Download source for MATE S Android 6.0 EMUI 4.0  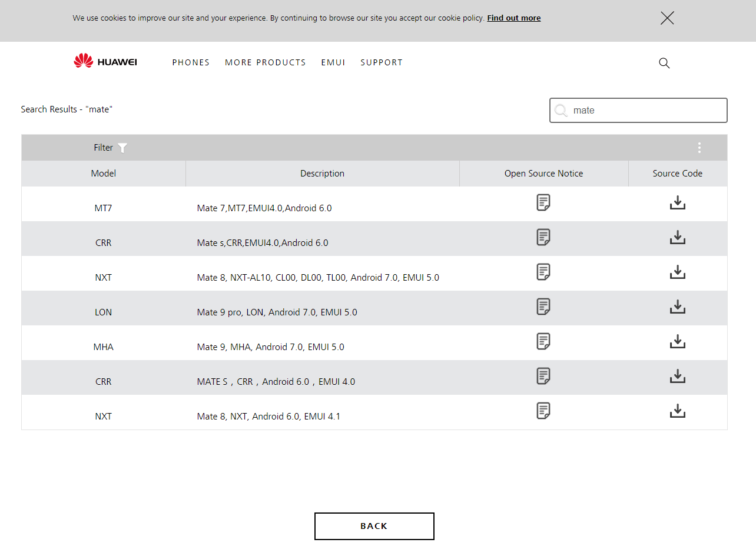pyautogui.click(x=678, y=376)
